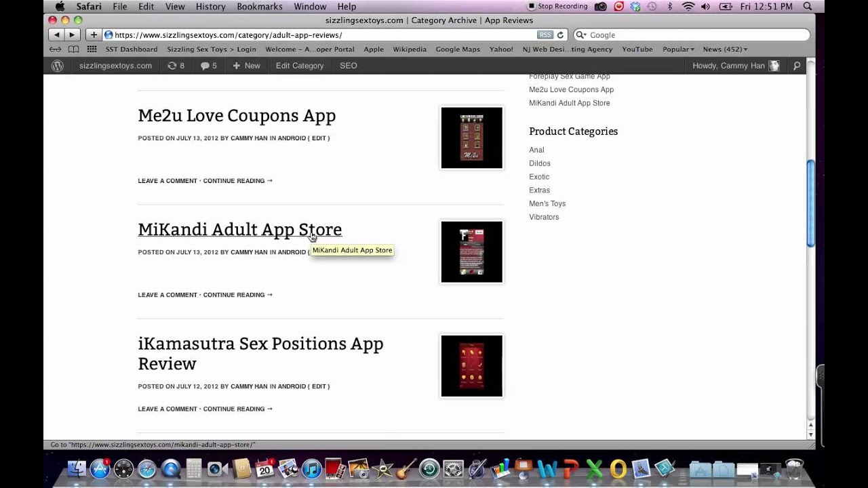Open the New content menu in admin bar
The height and width of the screenshot is (488, 868).
[x=246, y=66]
